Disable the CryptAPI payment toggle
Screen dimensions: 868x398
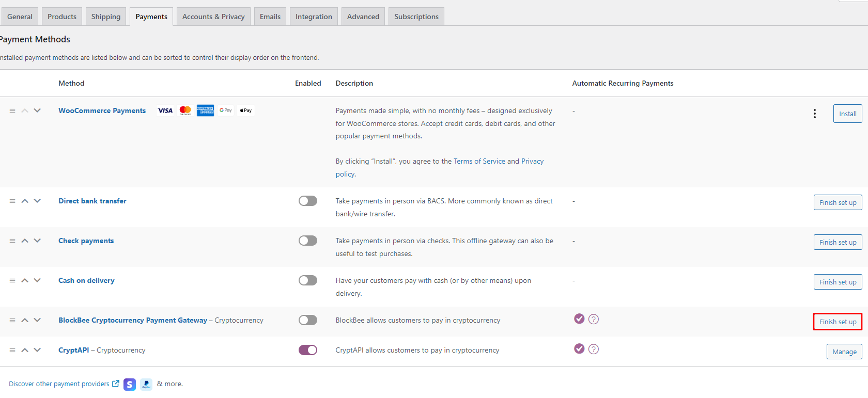tap(308, 351)
